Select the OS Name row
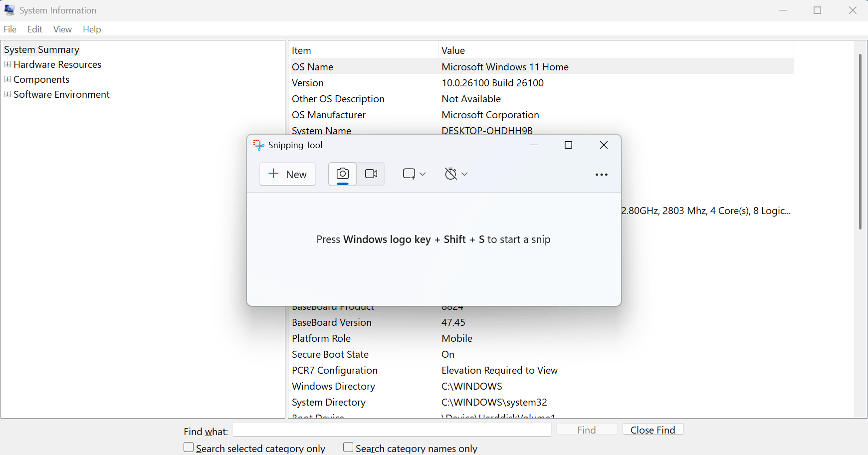868x455 pixels. [542, 67]
